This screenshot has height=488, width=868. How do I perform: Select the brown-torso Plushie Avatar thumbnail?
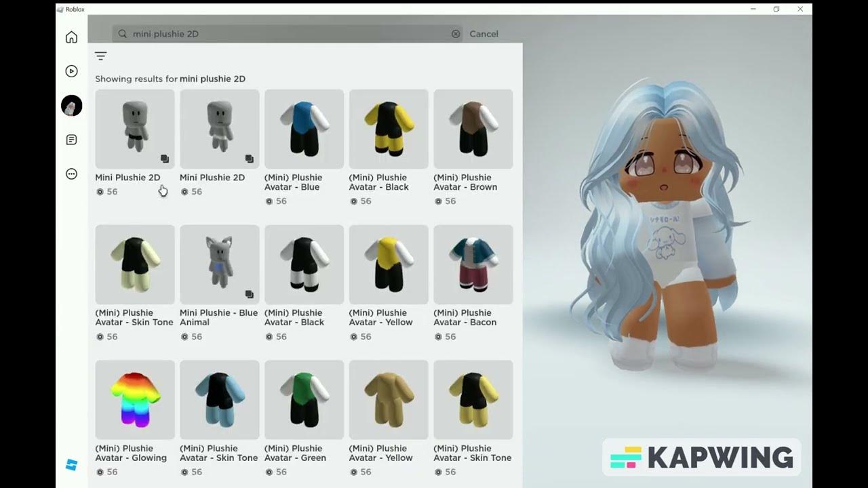(473, 129)
